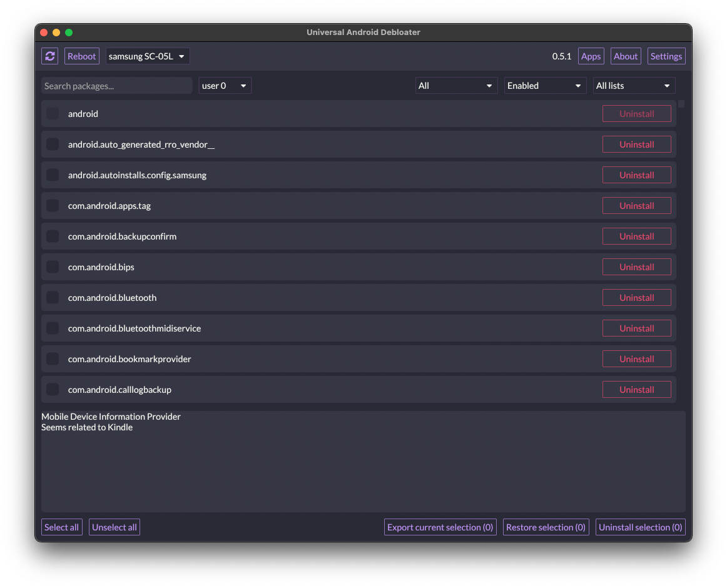Screen dimensions: 727x588
Task: Open the About view
Action: 626,56
